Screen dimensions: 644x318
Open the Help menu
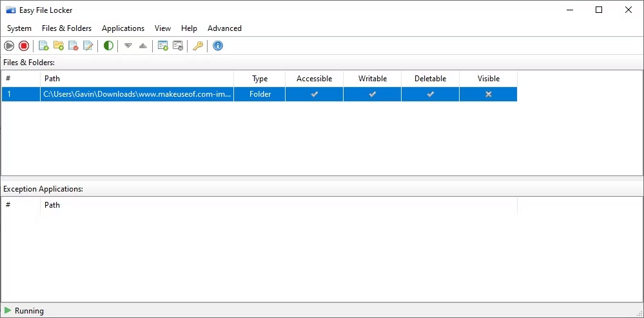coord(189,28)
